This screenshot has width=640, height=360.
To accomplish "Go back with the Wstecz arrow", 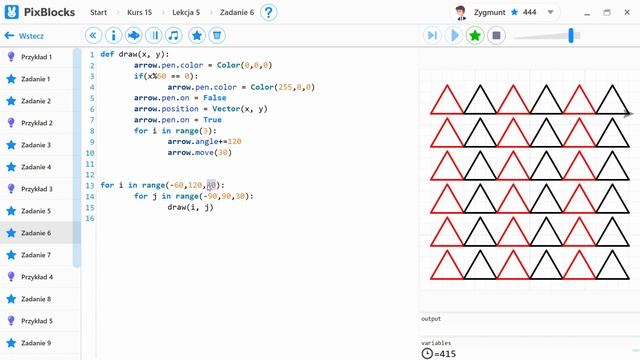I will click(x=24, y=36).
